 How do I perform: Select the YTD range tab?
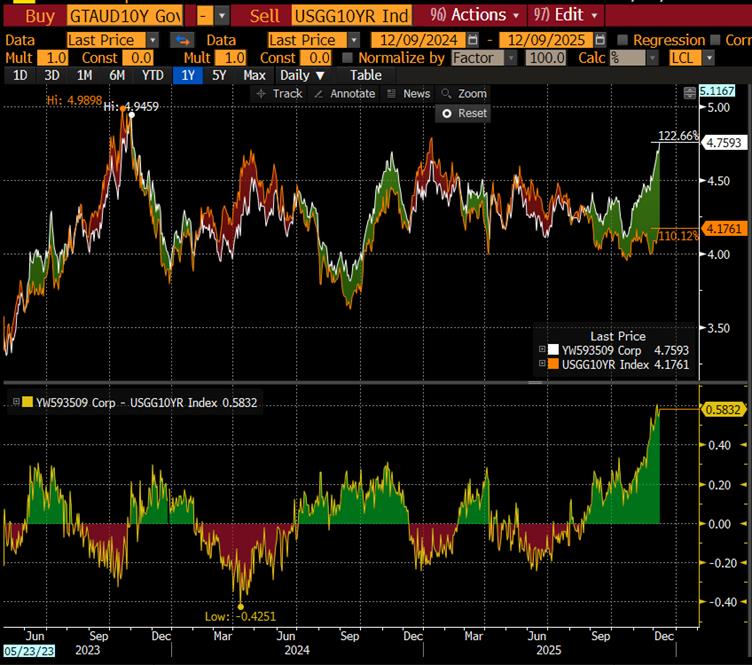pos(153,75)
